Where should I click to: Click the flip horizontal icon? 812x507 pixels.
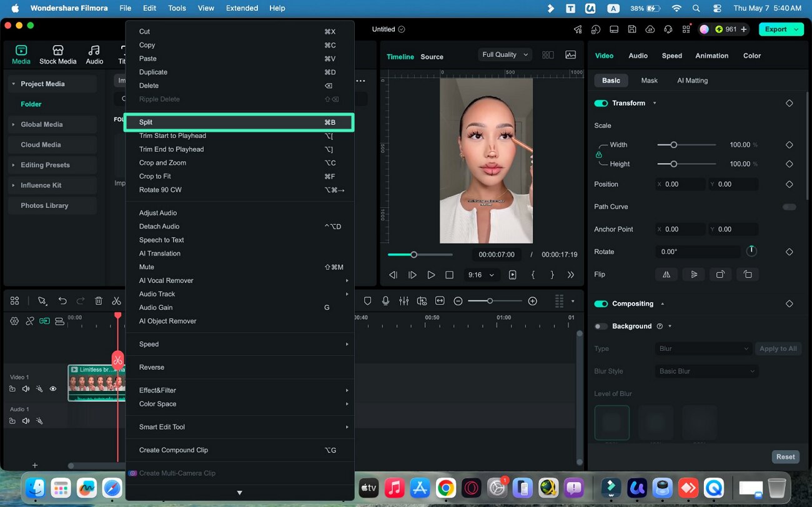coord(666,274)
